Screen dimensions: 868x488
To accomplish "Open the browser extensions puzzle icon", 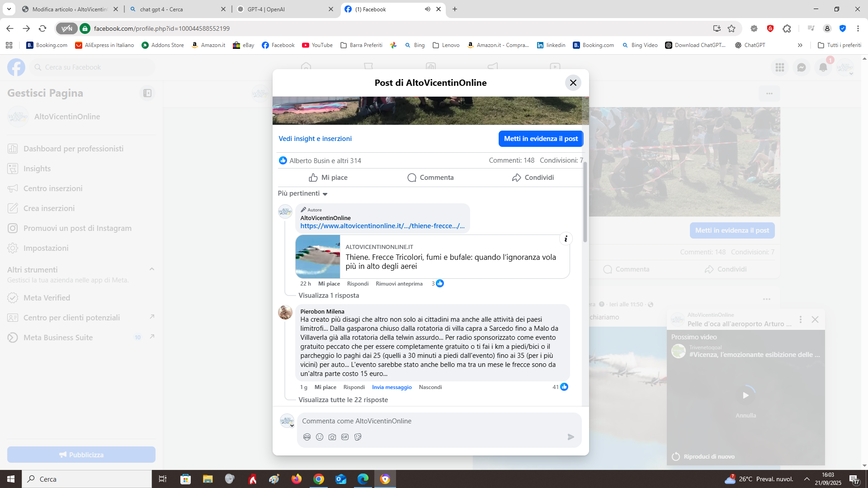I will [x=787, y=28].
